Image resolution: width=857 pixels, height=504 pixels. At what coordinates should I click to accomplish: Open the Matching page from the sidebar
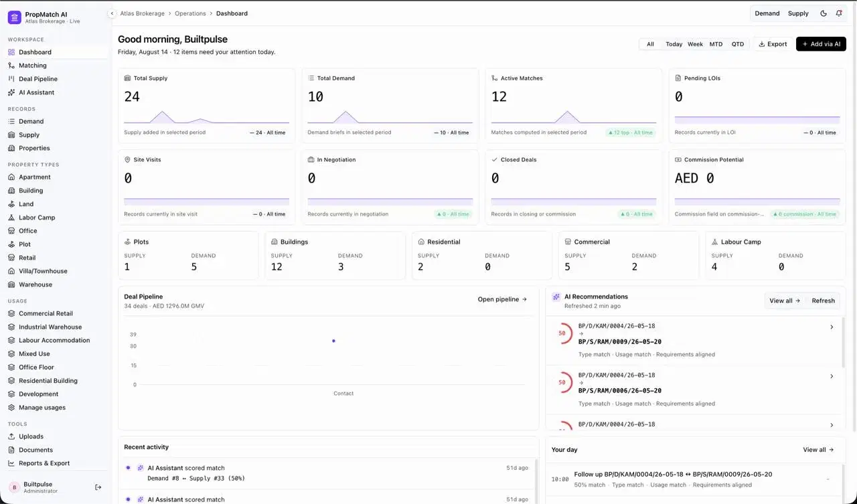[x=55, y=66]
